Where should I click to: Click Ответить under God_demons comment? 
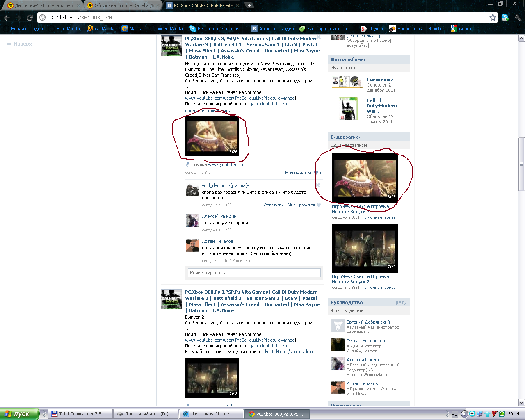[x=273, y=205]
